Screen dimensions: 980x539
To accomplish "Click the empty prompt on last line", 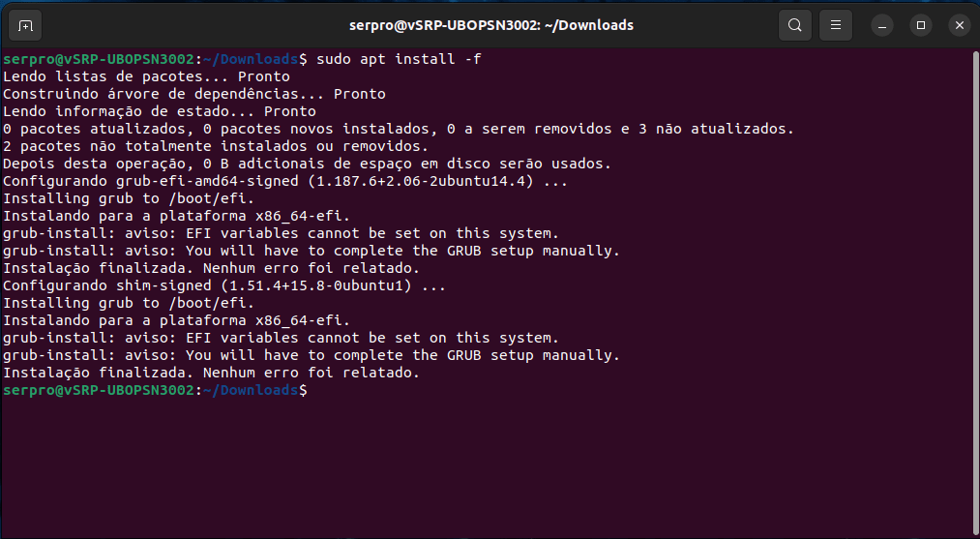I will click(x=155, y=390).
